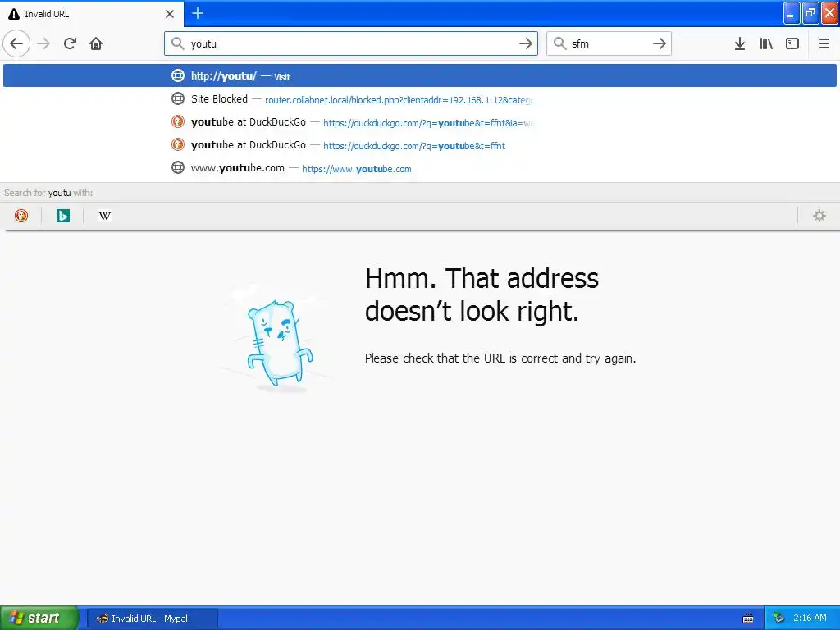Image resolution: width=840 pixels, height=630 pixels.
Task: Click in the search field containing sfm
Action: tap(609, 43)
